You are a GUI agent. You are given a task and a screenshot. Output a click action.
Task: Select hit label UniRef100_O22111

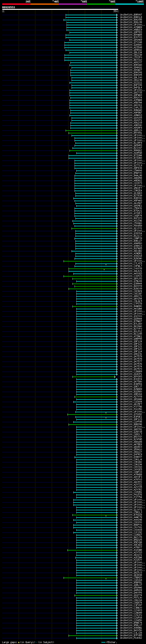coord(131,82)
